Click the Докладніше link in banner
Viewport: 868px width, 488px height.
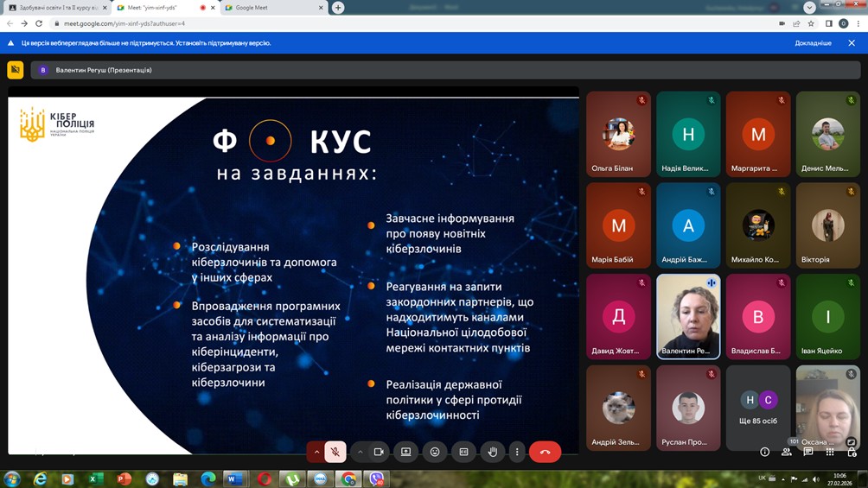point(813,43)
